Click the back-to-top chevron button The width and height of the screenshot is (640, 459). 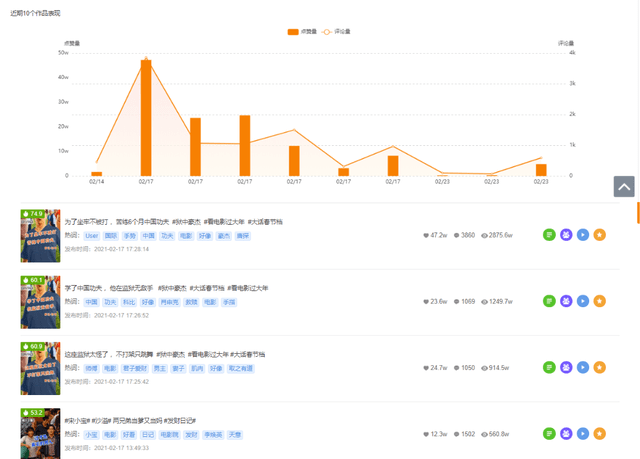pos(623,186)
